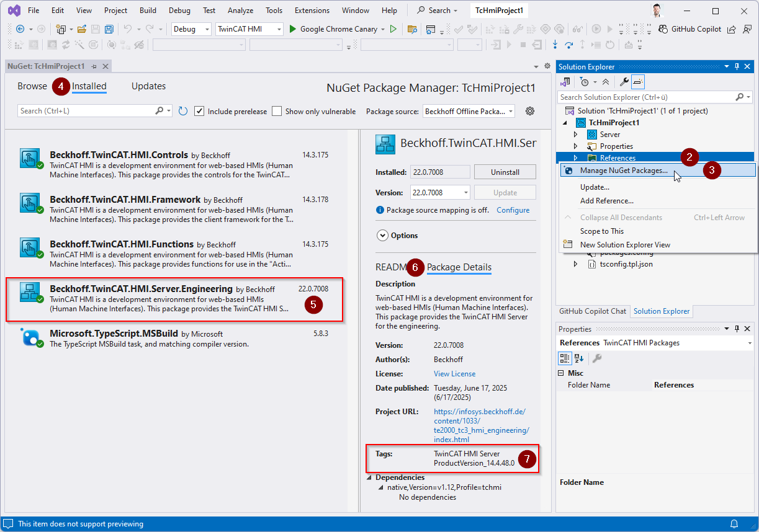This screenshot has width=759, height=532.
Task: Switch to GitHub Copilot Chat tab
Action: pyautogui.click(x=593, y=311)
